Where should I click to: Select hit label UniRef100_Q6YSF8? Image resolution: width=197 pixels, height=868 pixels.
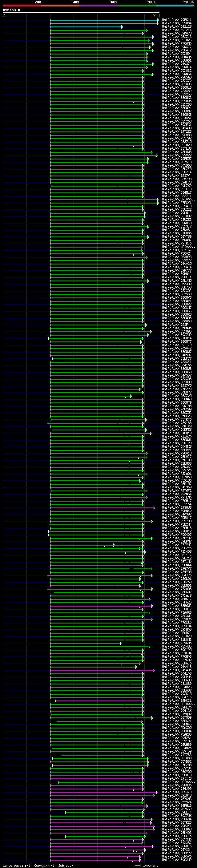(x=176, y=162)
